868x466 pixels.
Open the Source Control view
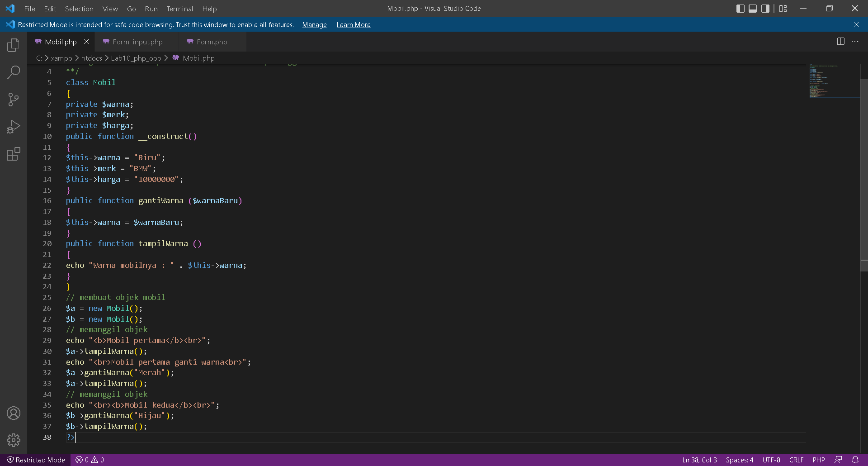(13, 99)
